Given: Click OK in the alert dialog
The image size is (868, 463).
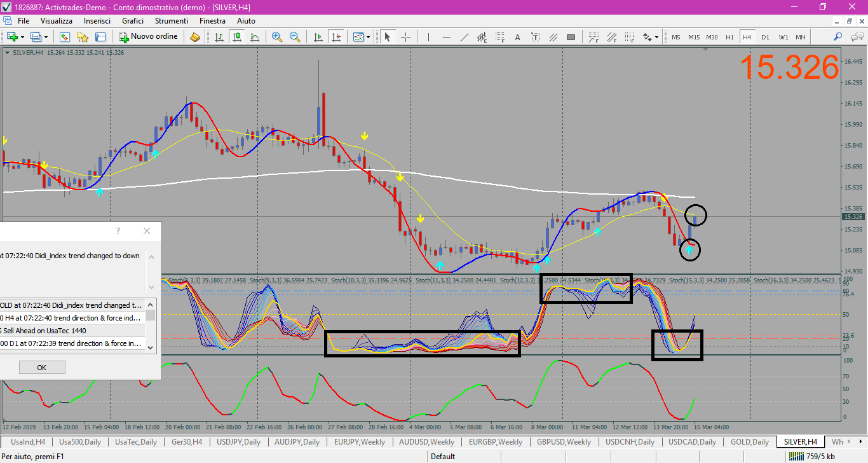Looking at the screenshot, I should coord(42,368).
